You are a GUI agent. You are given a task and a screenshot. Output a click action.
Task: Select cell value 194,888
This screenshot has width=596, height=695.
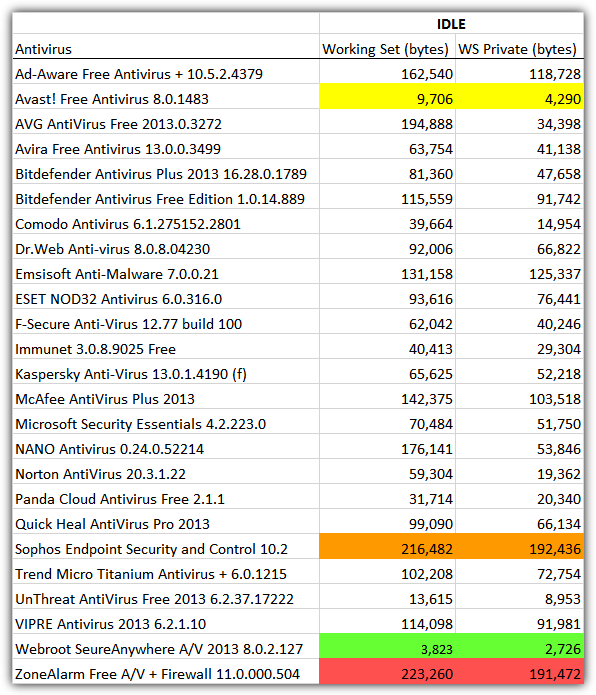point(427,124)
